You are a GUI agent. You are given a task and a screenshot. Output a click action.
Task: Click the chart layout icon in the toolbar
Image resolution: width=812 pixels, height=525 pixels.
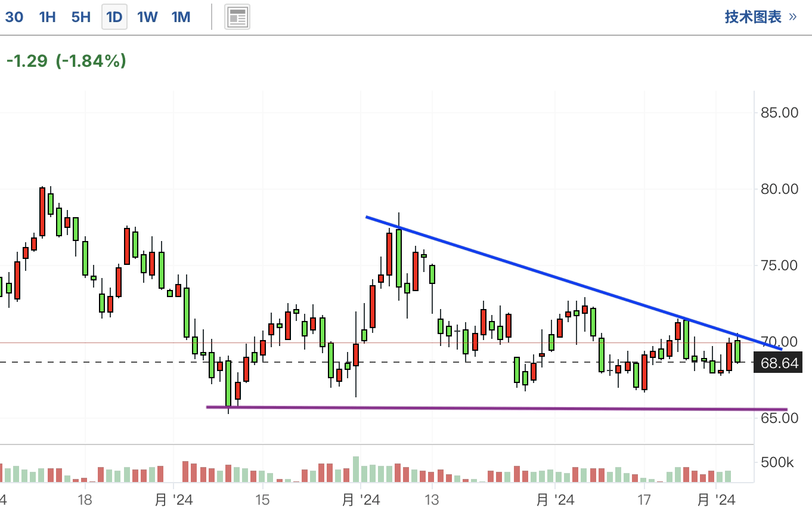point(237,17)
